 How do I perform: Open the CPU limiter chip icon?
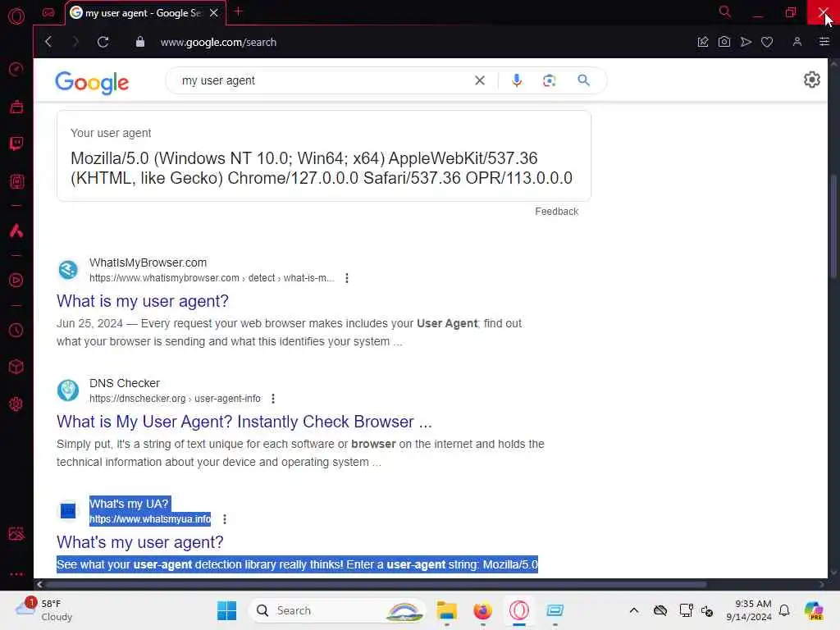[x=16, y=181]
